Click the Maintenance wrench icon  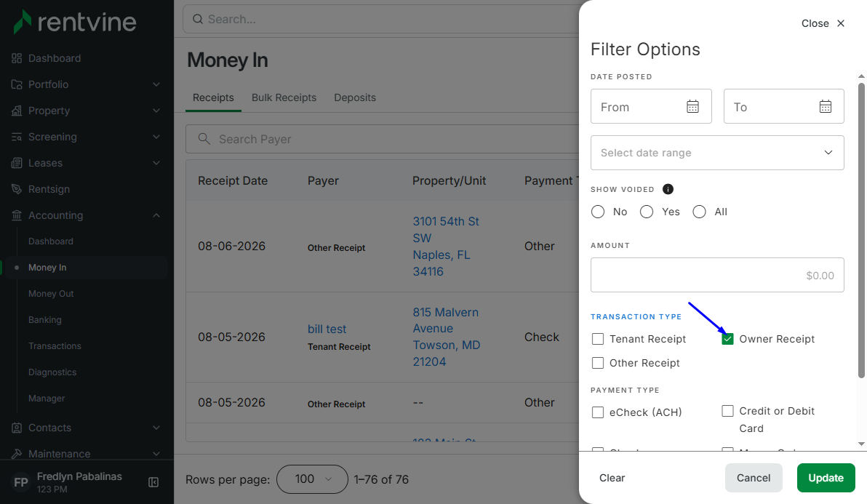tap(17, 454)
